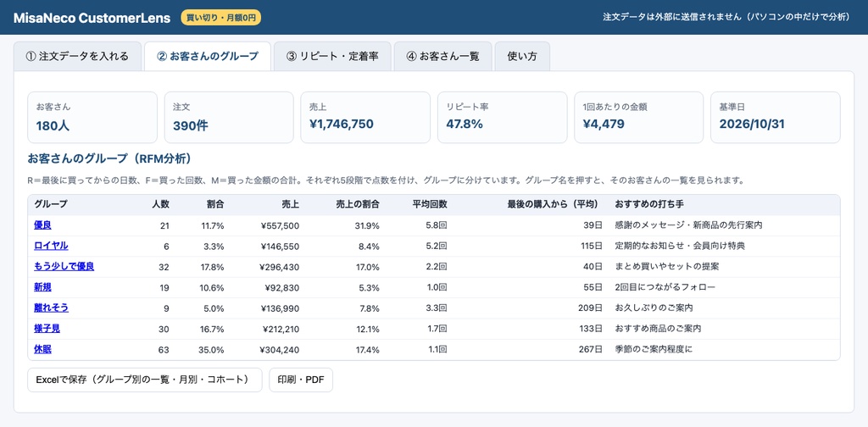The width and height of the screenshot is (868, 427).
Task: Select the お客さんのグループ tab
Action: (208, 57)
